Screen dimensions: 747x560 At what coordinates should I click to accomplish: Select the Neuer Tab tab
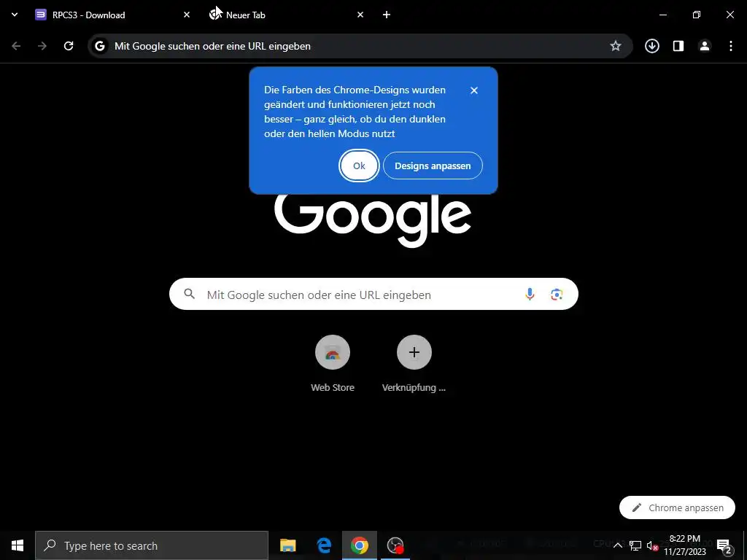pos(286,15)
